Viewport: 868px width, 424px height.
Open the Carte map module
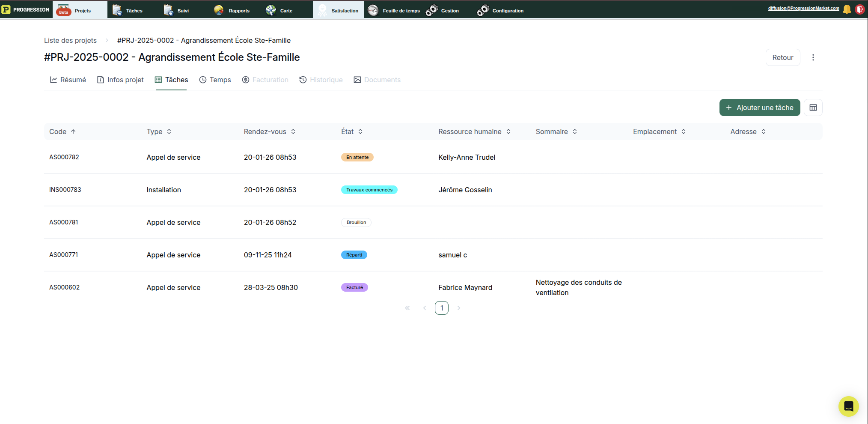tap(279, 10)
